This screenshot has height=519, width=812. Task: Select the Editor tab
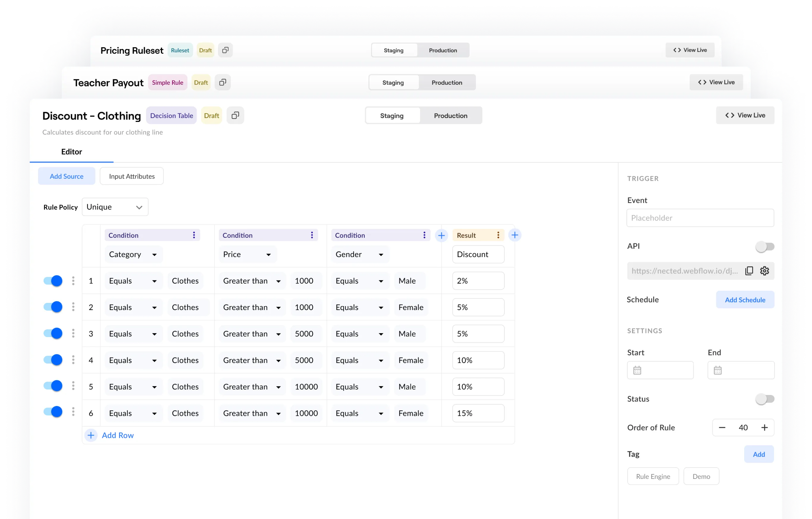[x=71, y=152]
